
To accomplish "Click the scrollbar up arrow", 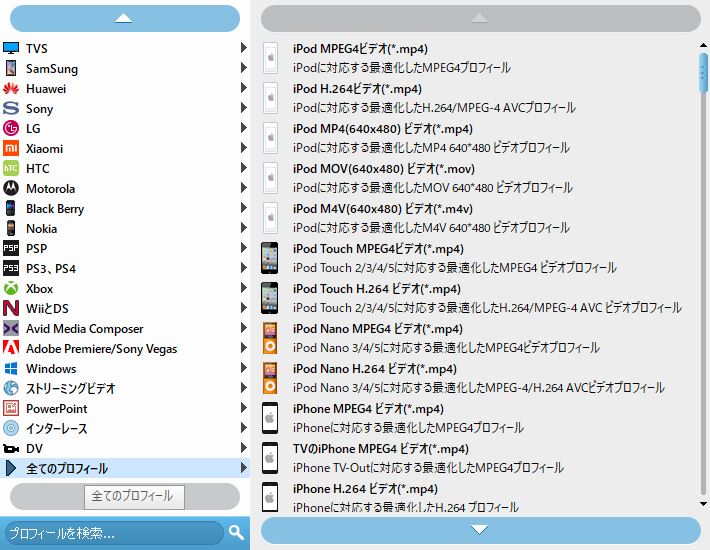I will 703,45.
